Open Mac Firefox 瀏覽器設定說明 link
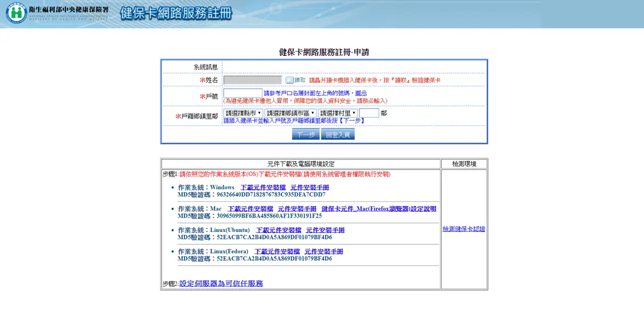 [379, 209]
